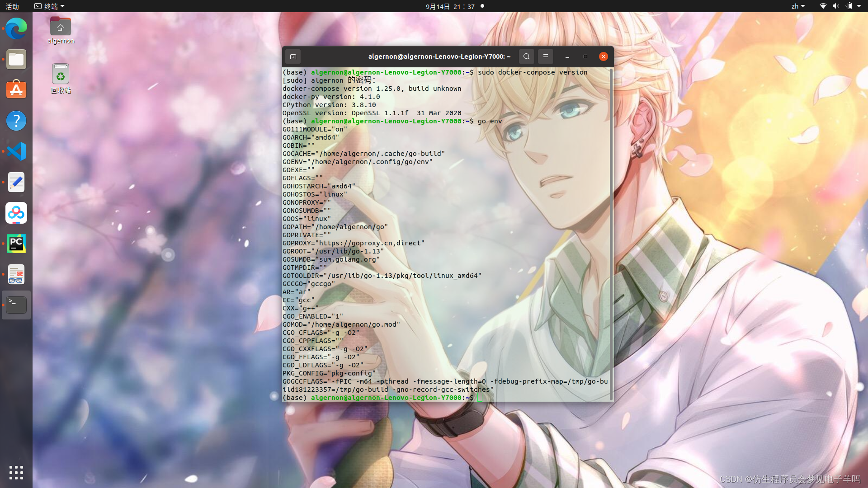
Task: Open the document reader dock icon
Action: tap(16, 274)
